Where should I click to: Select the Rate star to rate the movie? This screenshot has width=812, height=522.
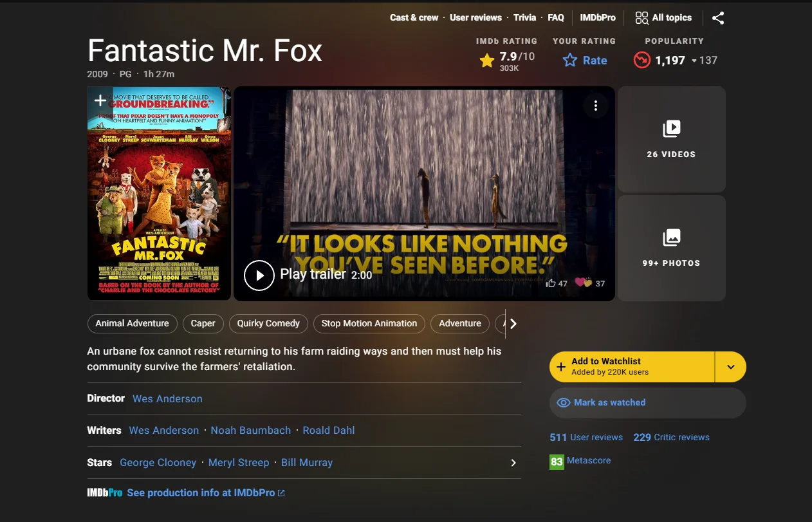pyautogui.click(x=570, y=60)
